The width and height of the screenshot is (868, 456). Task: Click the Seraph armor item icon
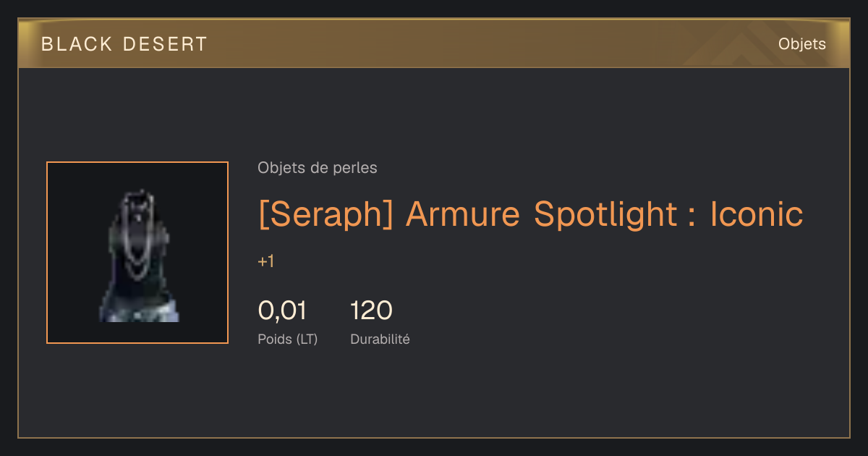[137, 253]
